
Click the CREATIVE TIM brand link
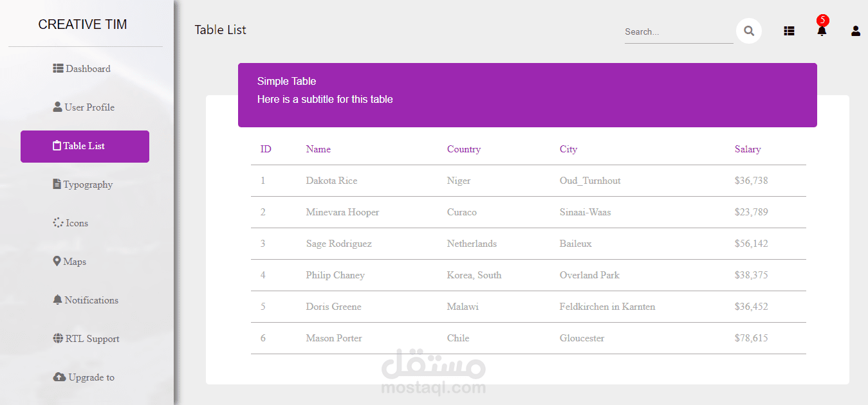pos(82,24)
